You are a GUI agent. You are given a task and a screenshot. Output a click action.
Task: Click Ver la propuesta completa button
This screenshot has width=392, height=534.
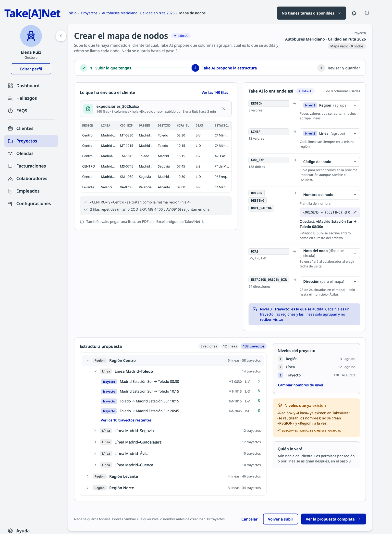click(333, 519)
